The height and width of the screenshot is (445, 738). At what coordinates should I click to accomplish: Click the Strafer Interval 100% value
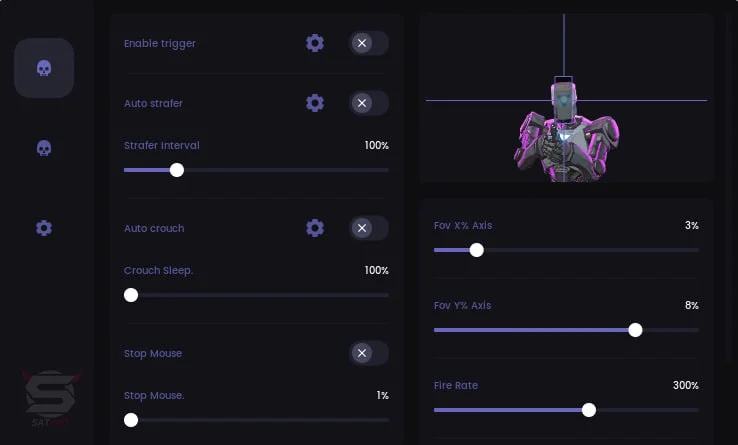tap(376, 145)
